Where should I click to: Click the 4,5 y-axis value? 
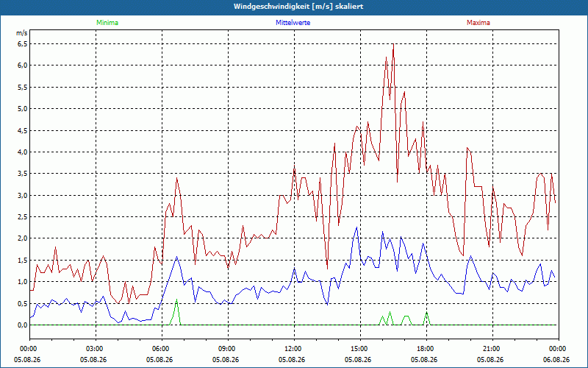pos(22,131)
